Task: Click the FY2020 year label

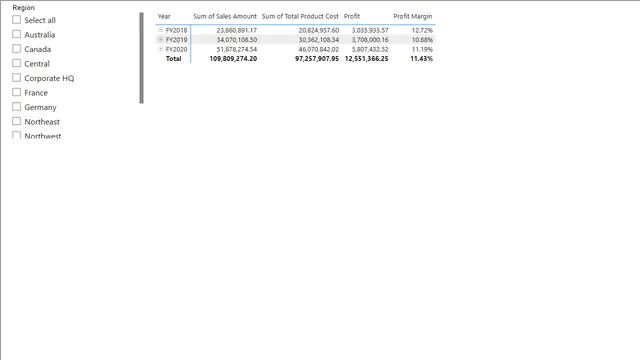Action: tap(176, 49)
